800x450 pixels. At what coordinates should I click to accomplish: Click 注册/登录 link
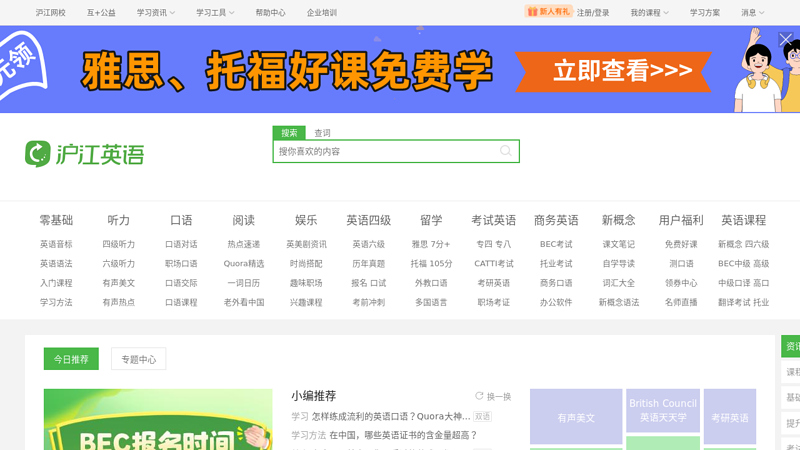pyautogui.click(x=593, y=13)
